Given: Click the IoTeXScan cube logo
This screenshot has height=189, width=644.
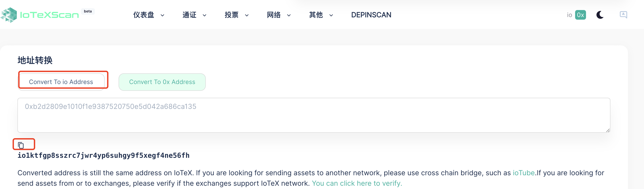Looking at the screenshot, I should [x=9, y=15].
